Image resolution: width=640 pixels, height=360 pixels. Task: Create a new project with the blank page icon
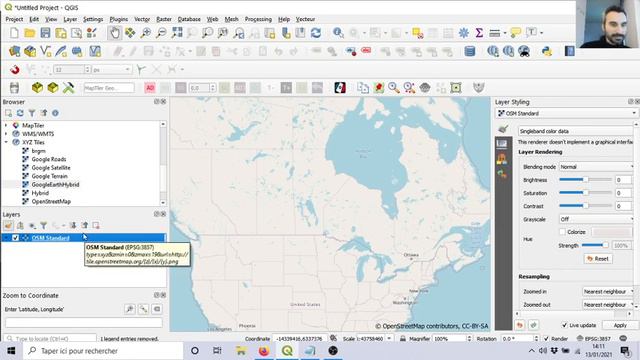[x=14, y=33]
